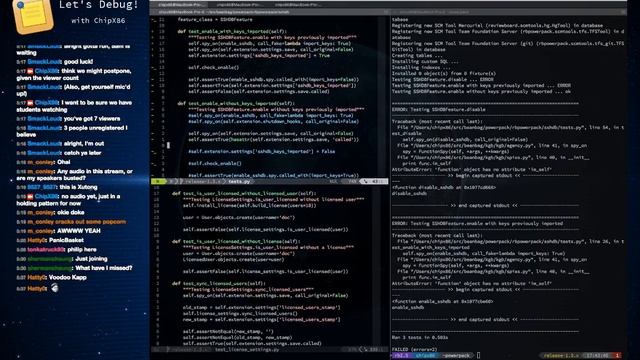Click broadcaster badge beside 'think we might postpone'
Viewport: 640px width, 360px height.
pos(30,71)
